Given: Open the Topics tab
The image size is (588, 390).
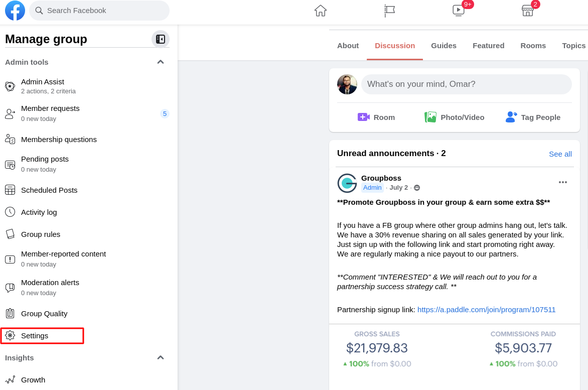Looking at the screenshot, I should [x=573, y=46].
